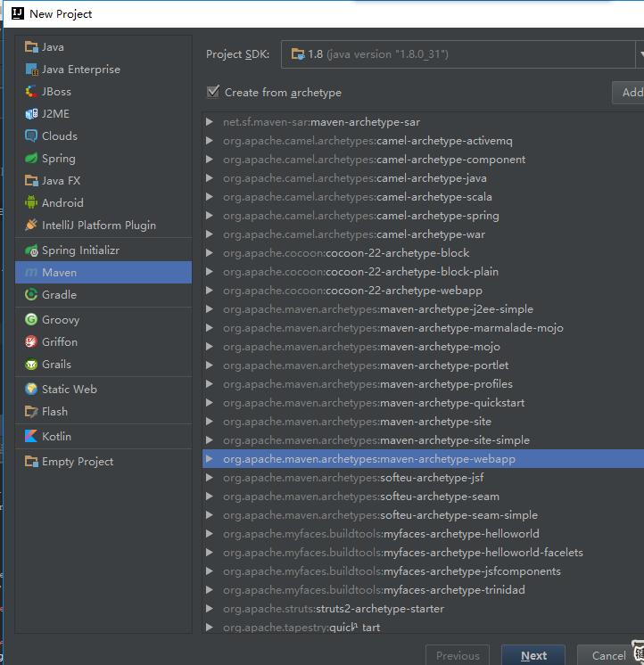Image resolution: width=644 pixels, height=665 pixels.
Task: Select maven-archetype-profiles row
Action: [423, 384]
